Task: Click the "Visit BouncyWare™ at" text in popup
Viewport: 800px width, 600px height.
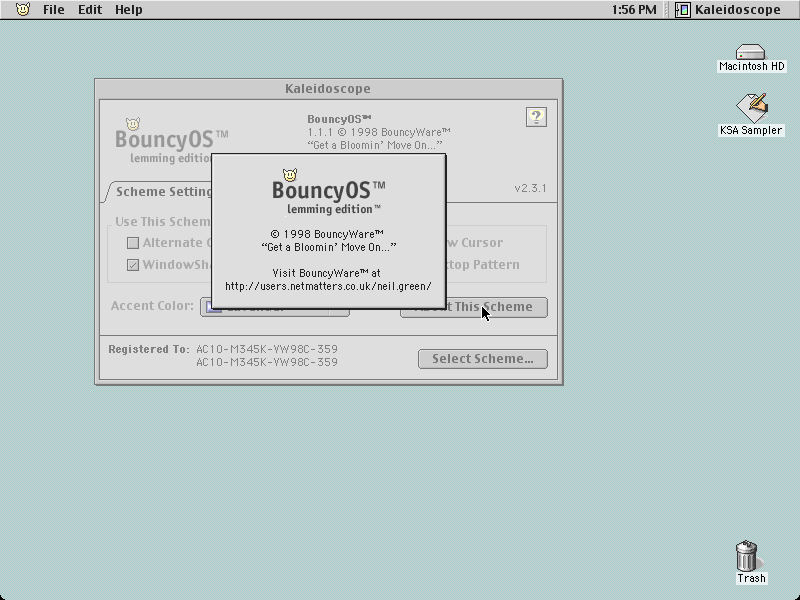Action: coord(327,273)
